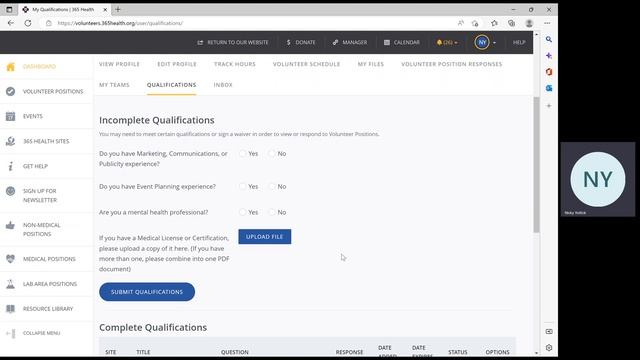Image resolution: width=640 pixels, height=360 pixels.
Task: Click the Edge sidebar search icon
Action: click(549, 39)
